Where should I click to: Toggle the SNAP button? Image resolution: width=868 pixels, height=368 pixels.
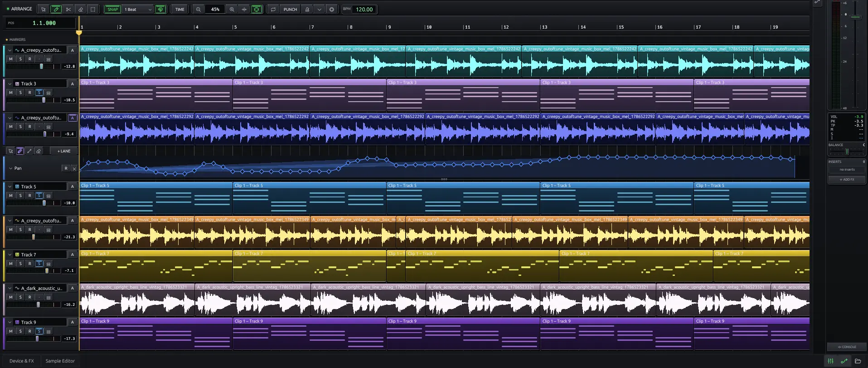coord(112,9)
